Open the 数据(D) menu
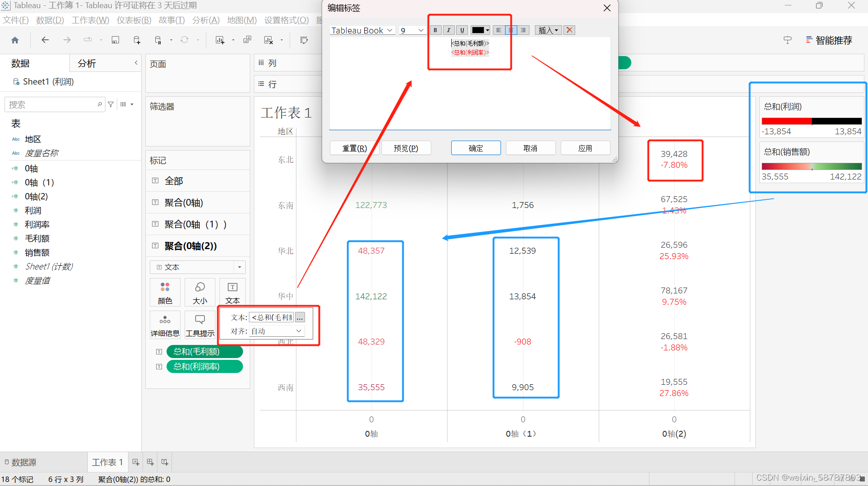 (x=50, y=20)
